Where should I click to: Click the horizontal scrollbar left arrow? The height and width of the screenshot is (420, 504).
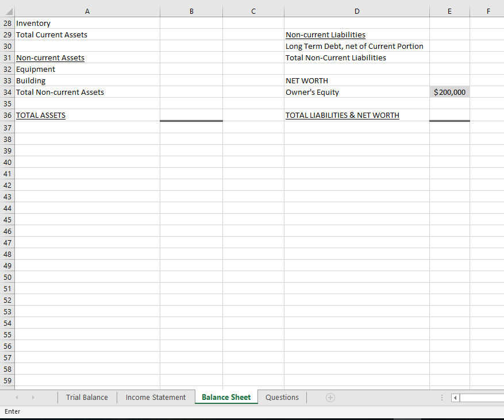455,397
